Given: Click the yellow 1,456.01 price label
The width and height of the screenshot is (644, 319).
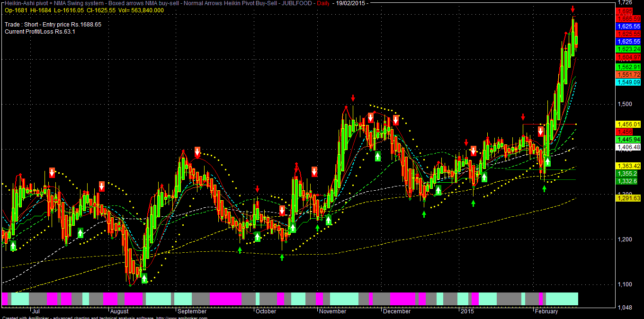Looking at the screenshot, I should click(628, 124).
